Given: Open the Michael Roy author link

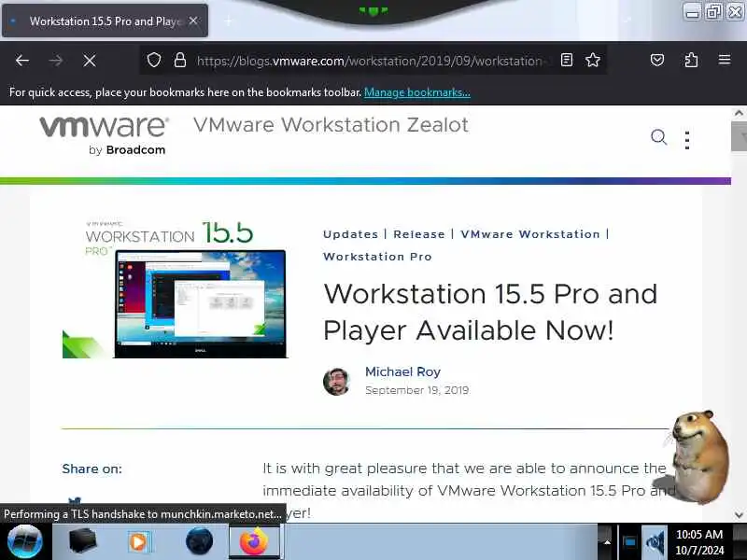Looking at the screenshot, I should click(402, 371).
